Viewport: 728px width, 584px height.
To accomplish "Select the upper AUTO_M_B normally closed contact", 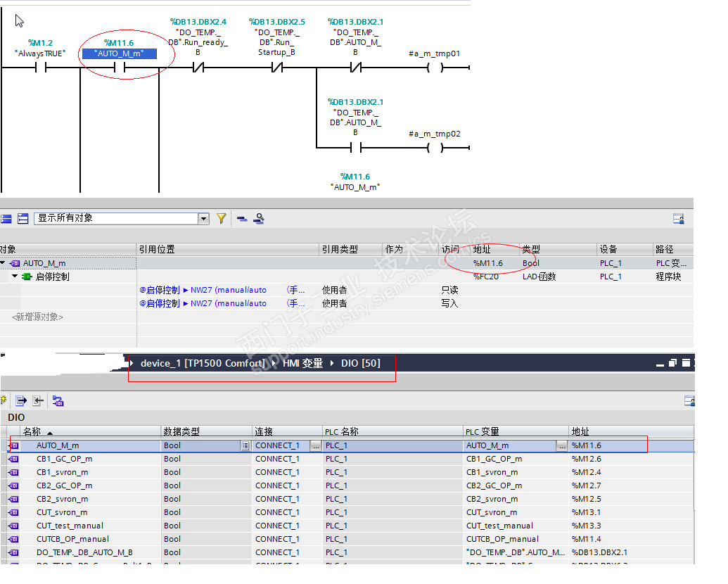I will (x=356, y=68).
